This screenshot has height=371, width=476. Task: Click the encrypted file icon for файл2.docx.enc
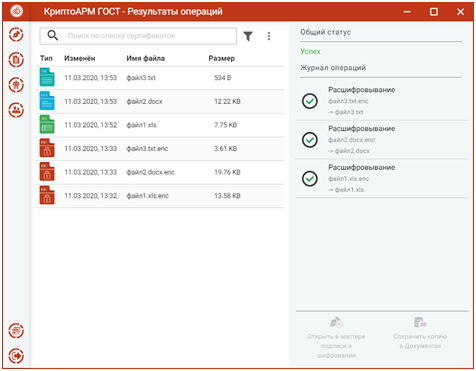[47, 172]
